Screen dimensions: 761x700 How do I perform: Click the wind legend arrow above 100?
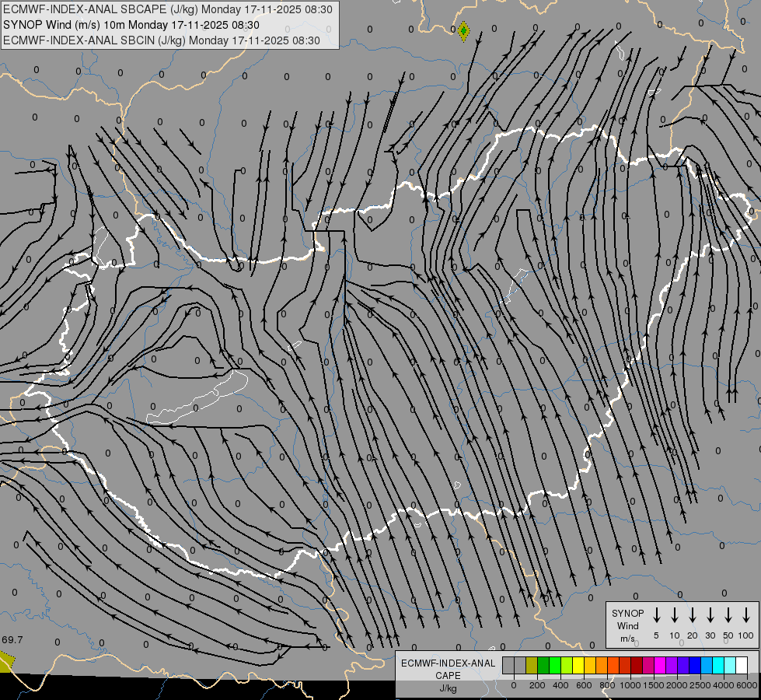746,615
